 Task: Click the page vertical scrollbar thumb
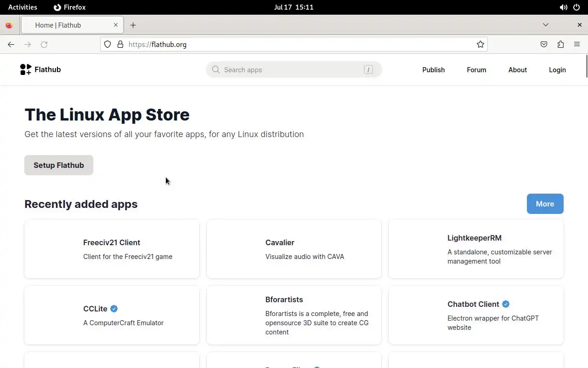[x=586, y=66]
